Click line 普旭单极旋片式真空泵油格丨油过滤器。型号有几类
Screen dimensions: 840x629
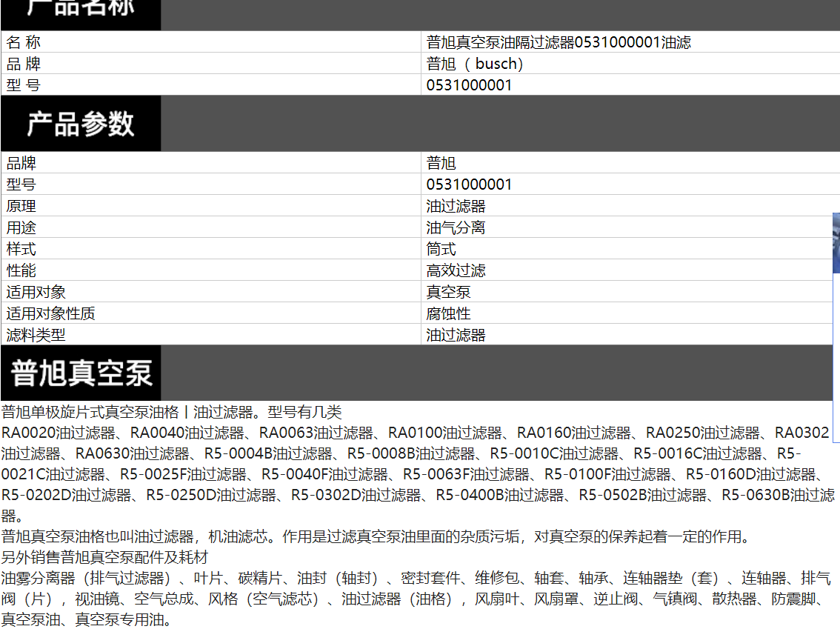click(171, 412)
